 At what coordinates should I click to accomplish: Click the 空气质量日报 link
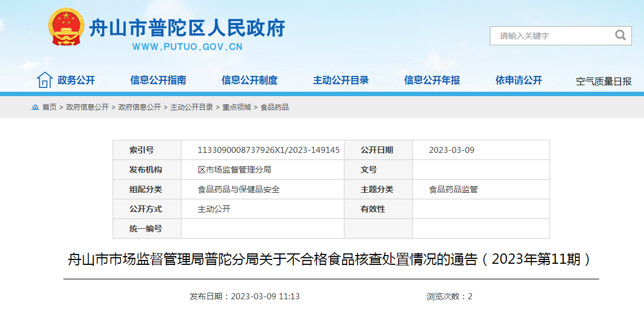pyautogui.click(x=604, y=81)
